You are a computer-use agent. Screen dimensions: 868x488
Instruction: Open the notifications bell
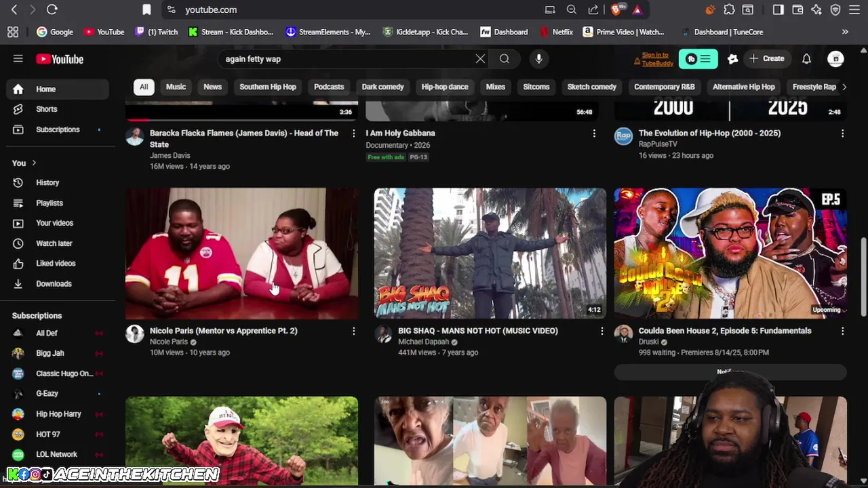click(x=806, y=59)
